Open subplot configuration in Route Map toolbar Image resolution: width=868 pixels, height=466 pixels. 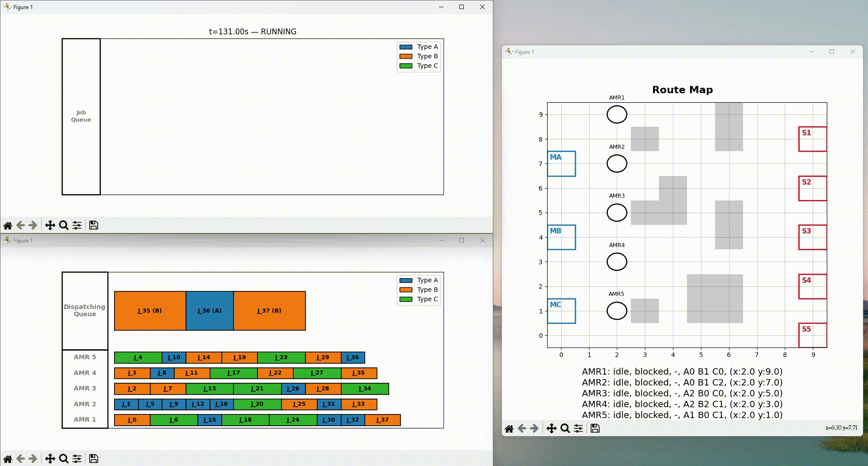pyautogui.click(x=578, y=428)
